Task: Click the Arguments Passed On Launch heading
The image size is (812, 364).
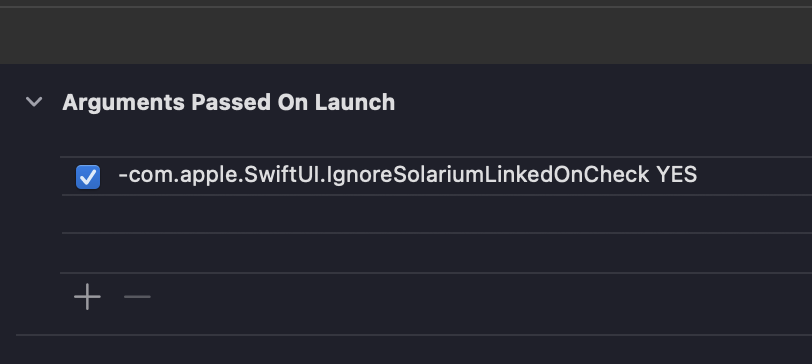Action: (x=228, y=102)
